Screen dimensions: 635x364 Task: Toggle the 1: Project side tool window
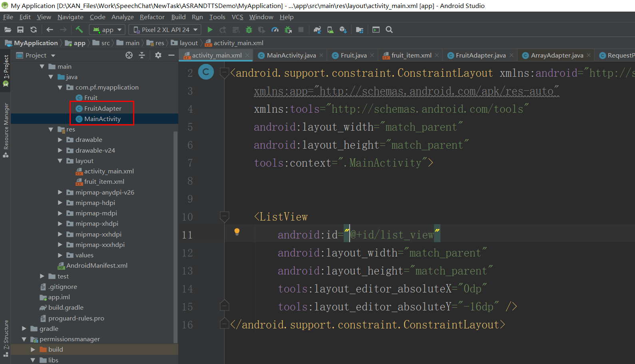coord(6,70)
